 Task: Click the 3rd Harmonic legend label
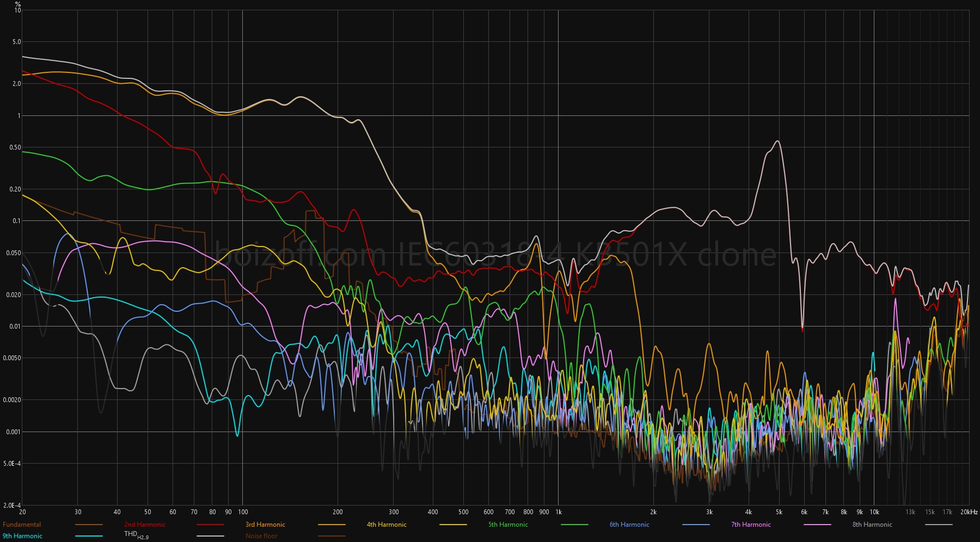coord(265,525)
